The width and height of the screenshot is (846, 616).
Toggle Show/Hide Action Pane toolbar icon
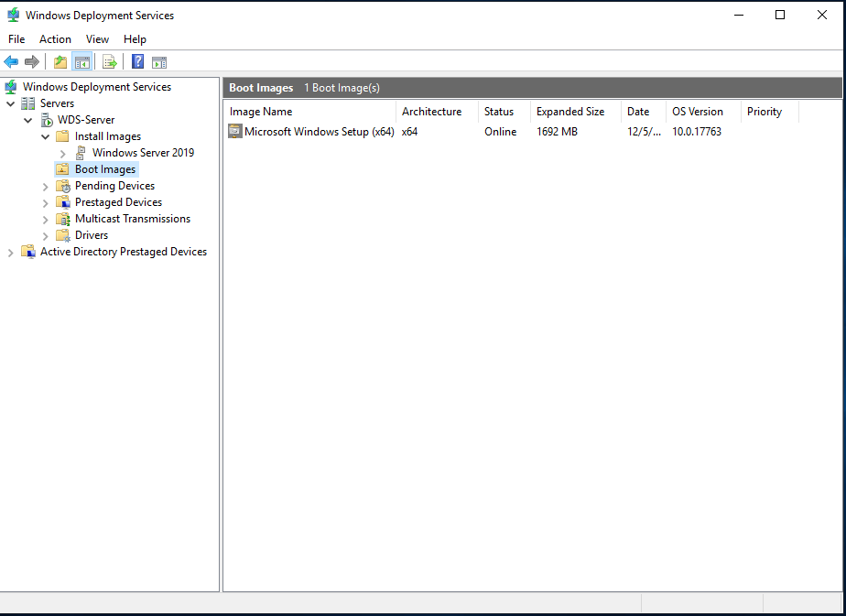(x=159, y=62)
